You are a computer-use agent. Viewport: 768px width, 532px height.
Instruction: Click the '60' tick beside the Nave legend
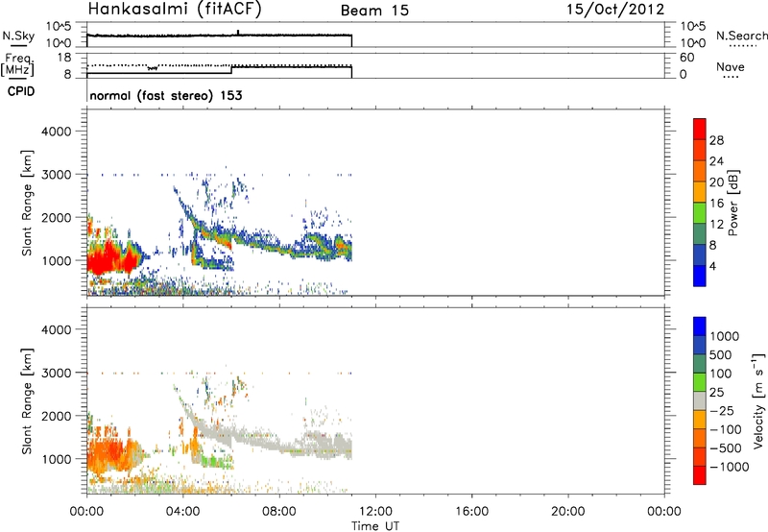[687, 58]
